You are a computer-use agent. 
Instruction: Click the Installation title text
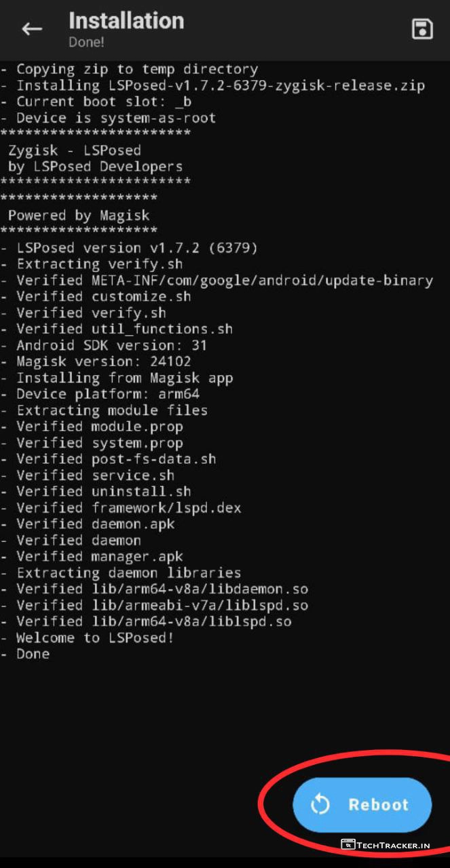click(x=126, y=21)
